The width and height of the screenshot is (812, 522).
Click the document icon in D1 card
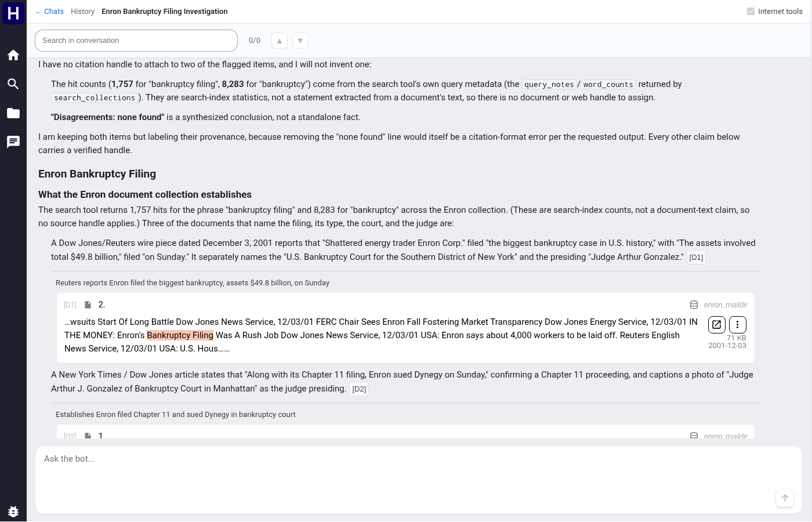coord(88,305)
